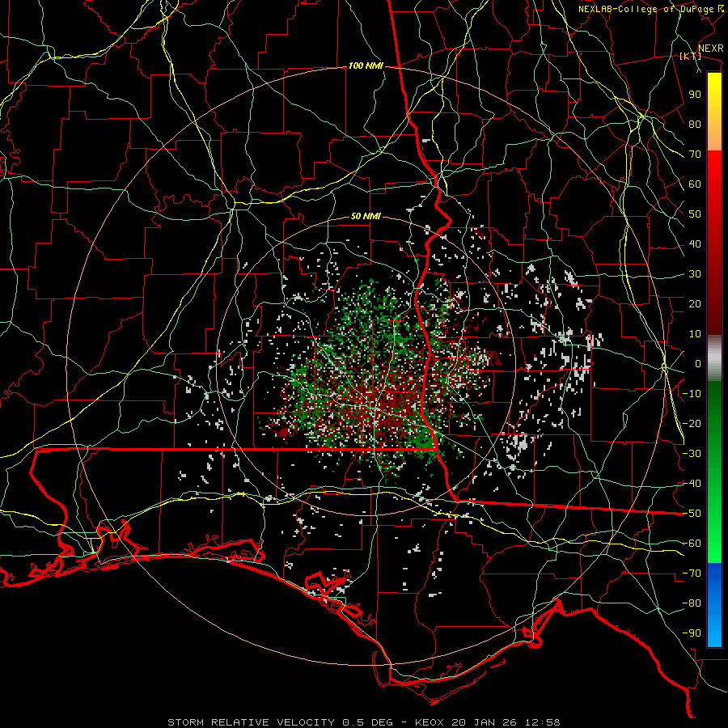Click the positive 10 scale value

(x=695, y=334)
